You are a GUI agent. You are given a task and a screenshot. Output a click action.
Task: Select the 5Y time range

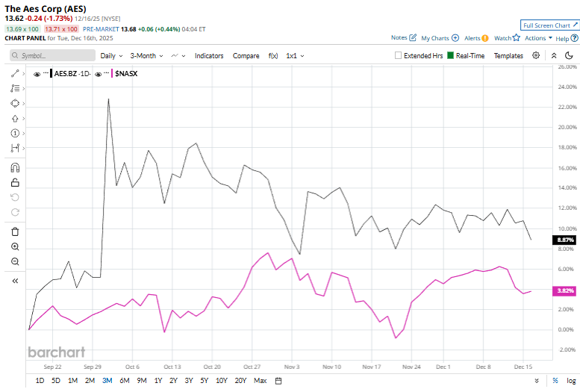coord(205,381)
